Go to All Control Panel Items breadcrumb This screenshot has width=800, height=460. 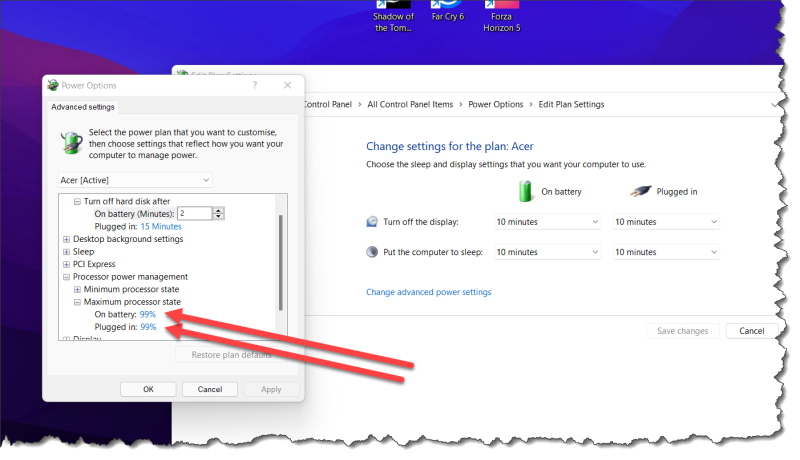pyautogui.click(x=409, y=104)
